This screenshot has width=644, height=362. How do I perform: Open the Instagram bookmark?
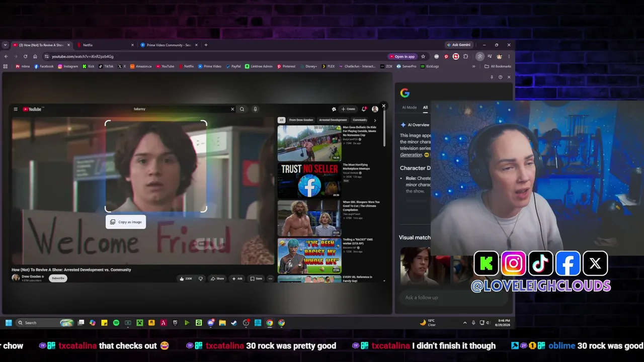pos(68,66)
